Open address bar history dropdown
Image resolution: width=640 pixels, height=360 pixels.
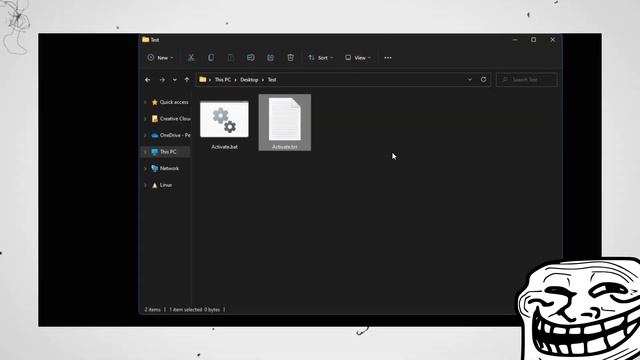pos(469,80)
